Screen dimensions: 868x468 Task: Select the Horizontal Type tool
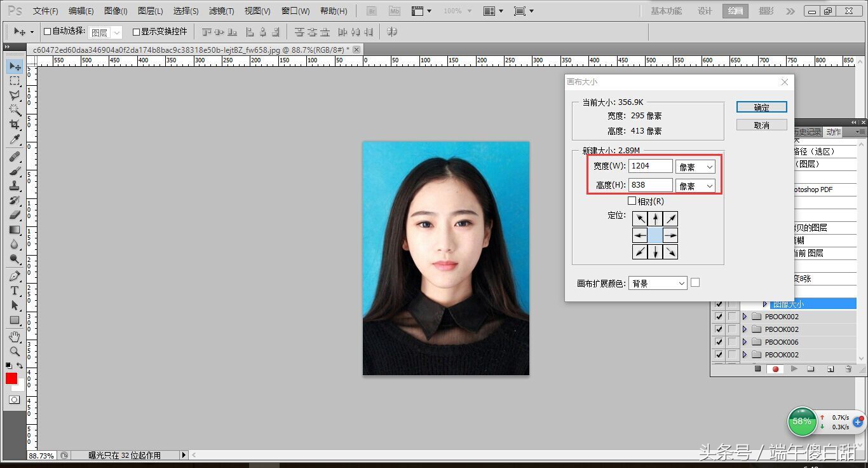[x=14, y=291]
